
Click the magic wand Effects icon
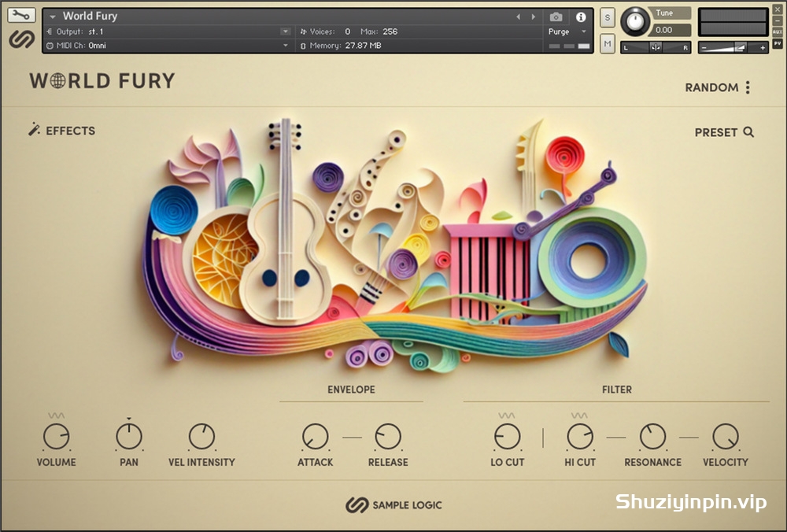[34, 130]
